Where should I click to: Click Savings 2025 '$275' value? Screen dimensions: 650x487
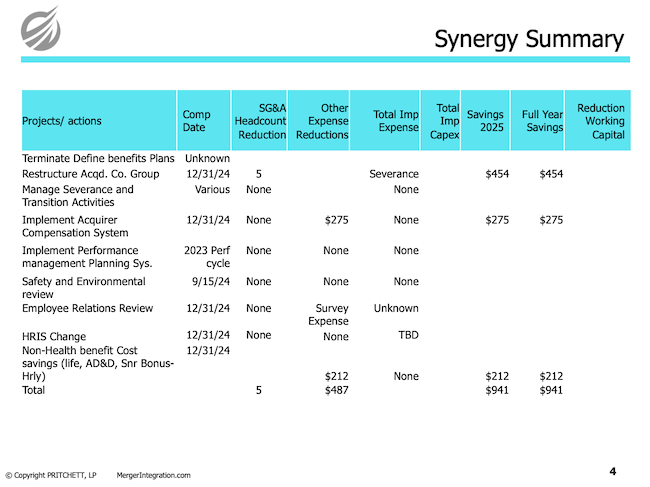(497, 220)
